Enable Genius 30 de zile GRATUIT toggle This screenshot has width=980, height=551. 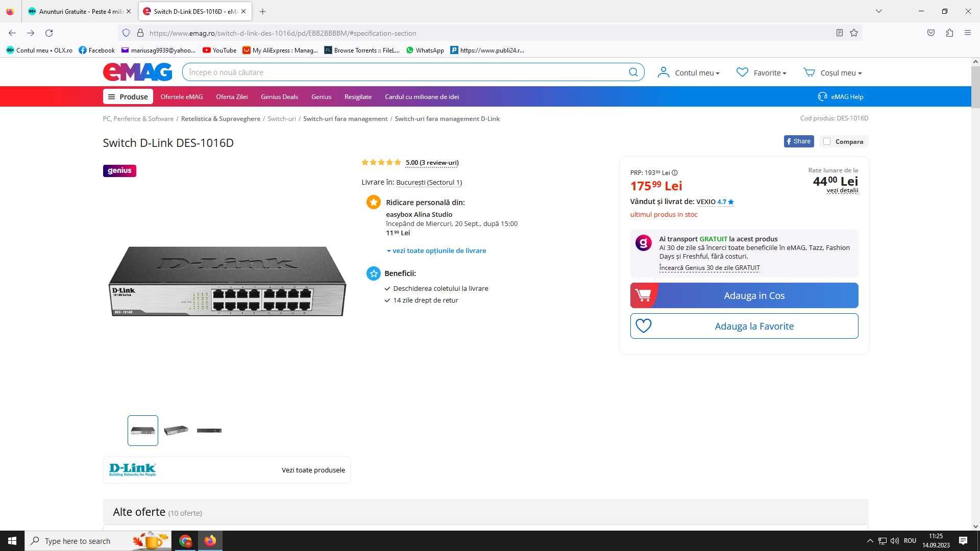[x=709, y=267]
